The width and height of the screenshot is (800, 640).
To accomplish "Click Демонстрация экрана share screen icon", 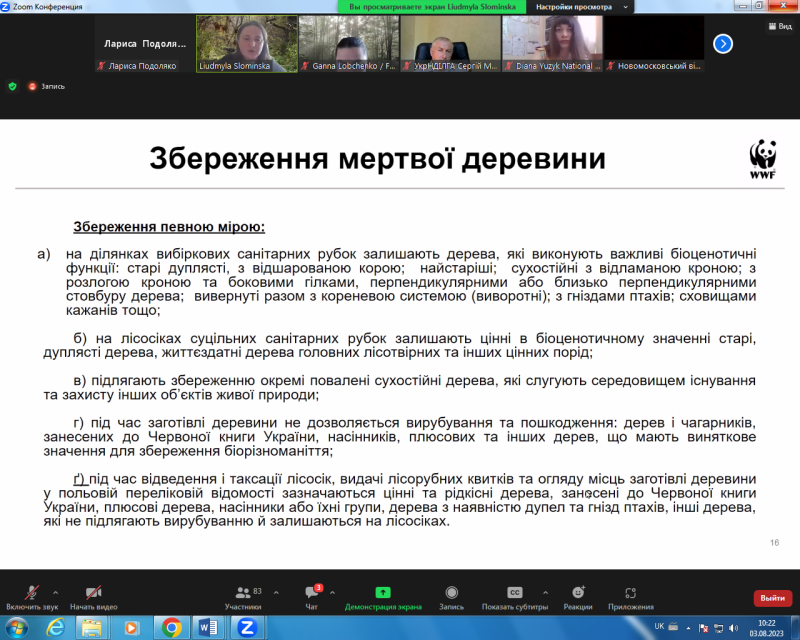I will [x=383, y=593].
